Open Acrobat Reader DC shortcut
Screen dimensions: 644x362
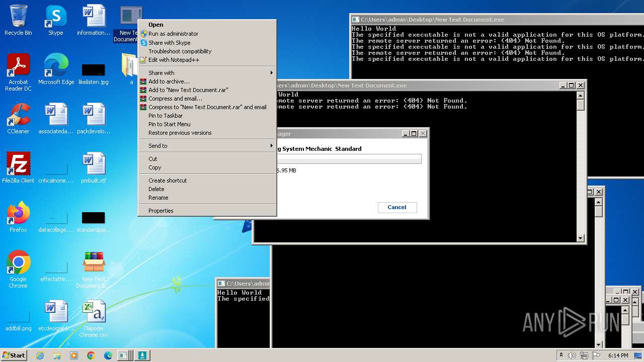pos(18,73)
